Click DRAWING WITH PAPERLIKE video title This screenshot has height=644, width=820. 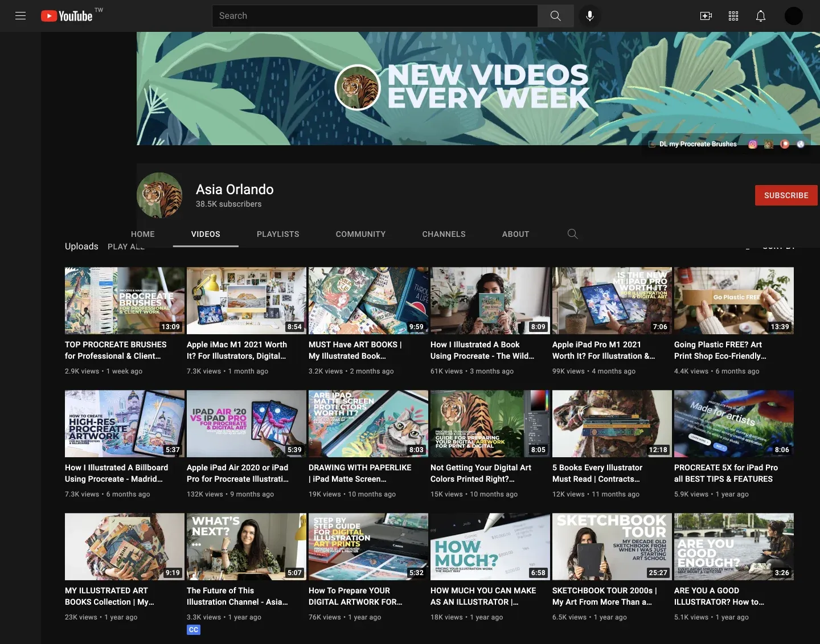[x=360, y=473]
